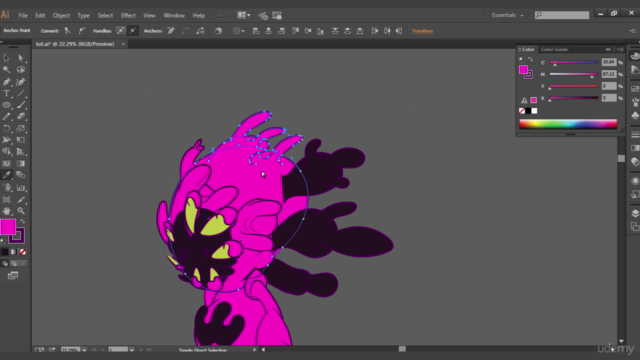Click Convert anchor to corner icon

click(68, 31)
